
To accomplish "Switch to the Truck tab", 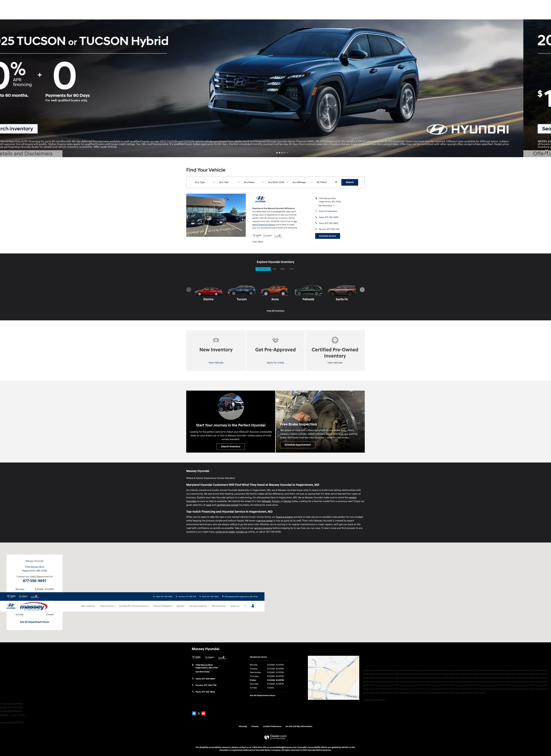I will click(x=291, y=269).
